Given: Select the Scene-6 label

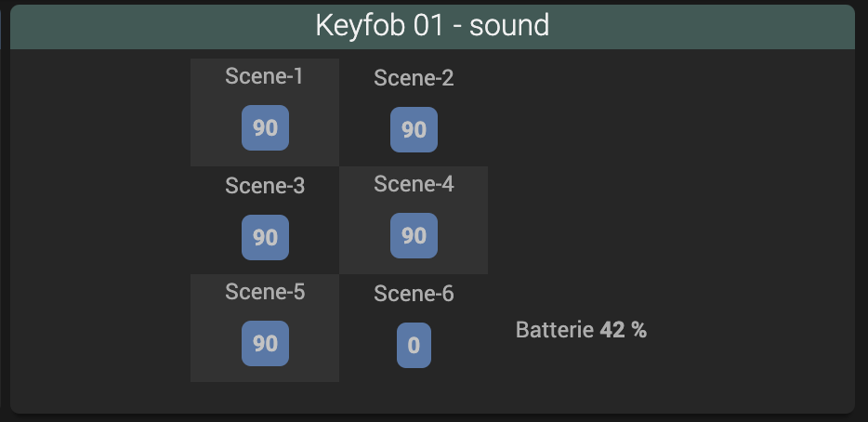Looking at the screenshot, I should [414, 294].
